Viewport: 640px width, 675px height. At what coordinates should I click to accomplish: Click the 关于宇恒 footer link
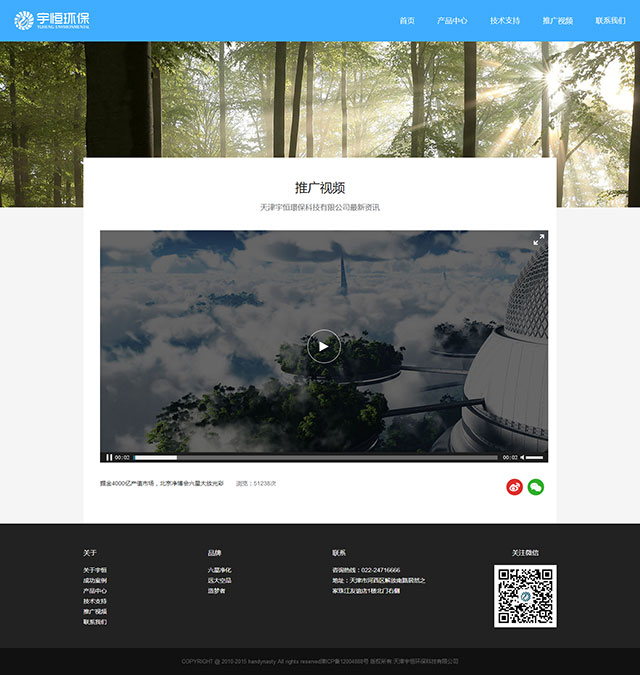tap(95, 570)
